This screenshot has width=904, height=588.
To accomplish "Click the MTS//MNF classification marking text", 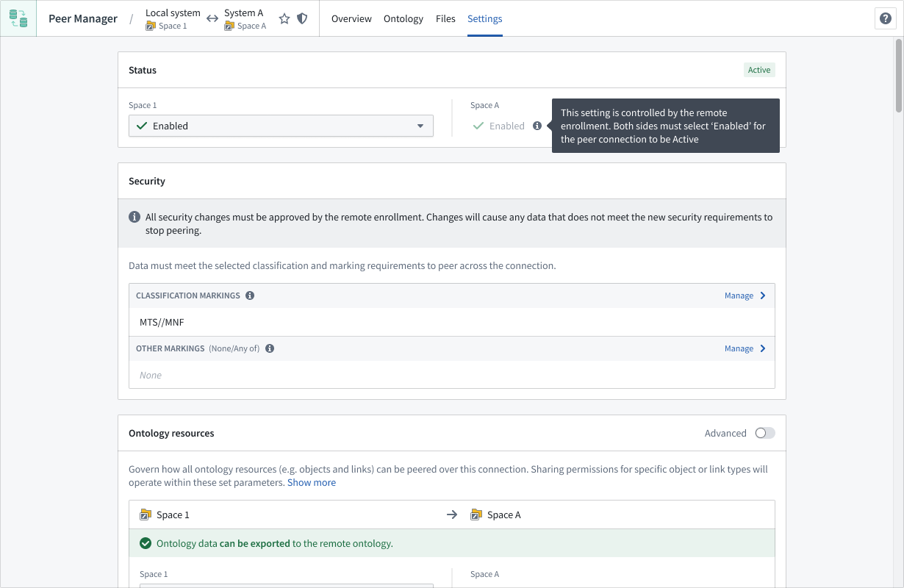I will pyautogui.click(x=160, y=322).
